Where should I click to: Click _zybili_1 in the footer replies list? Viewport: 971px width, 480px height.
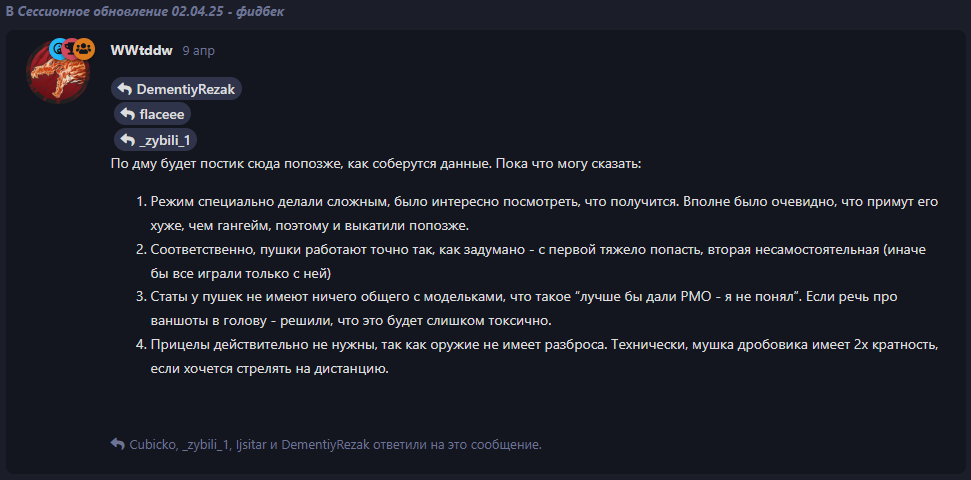(x=206, y=445)
